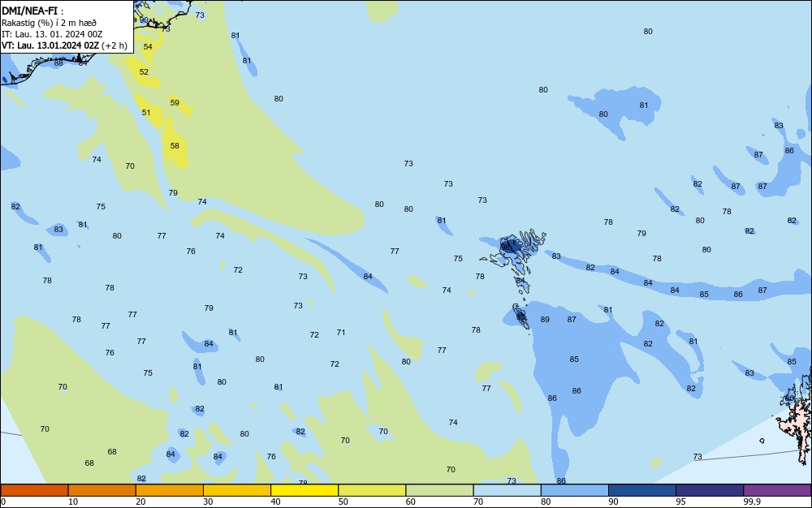Click the legend tick label '95'
Screen dimensions: 812x508
(x=680, y=502)
